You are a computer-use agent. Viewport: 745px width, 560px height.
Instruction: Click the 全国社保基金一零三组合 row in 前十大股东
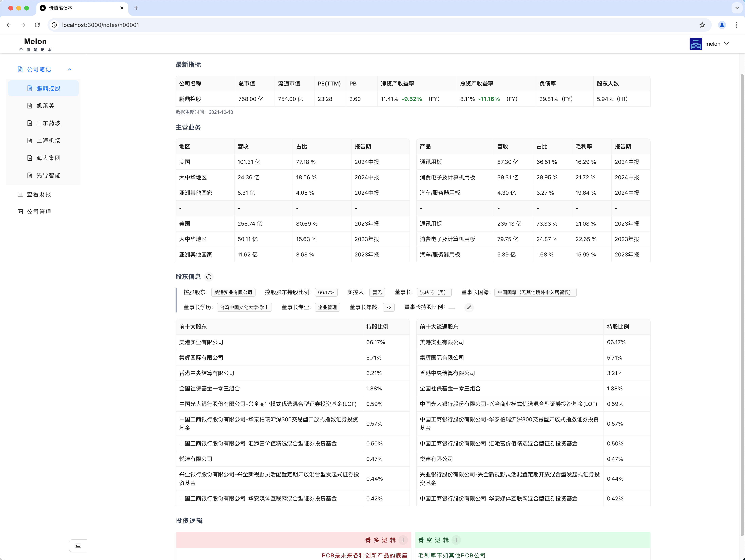tap(292, 389)
